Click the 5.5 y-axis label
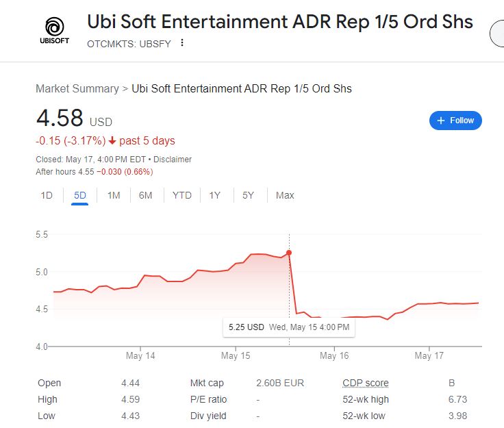Screen dimensions: 504x428 pyautogui.click(x=42, y=235)
